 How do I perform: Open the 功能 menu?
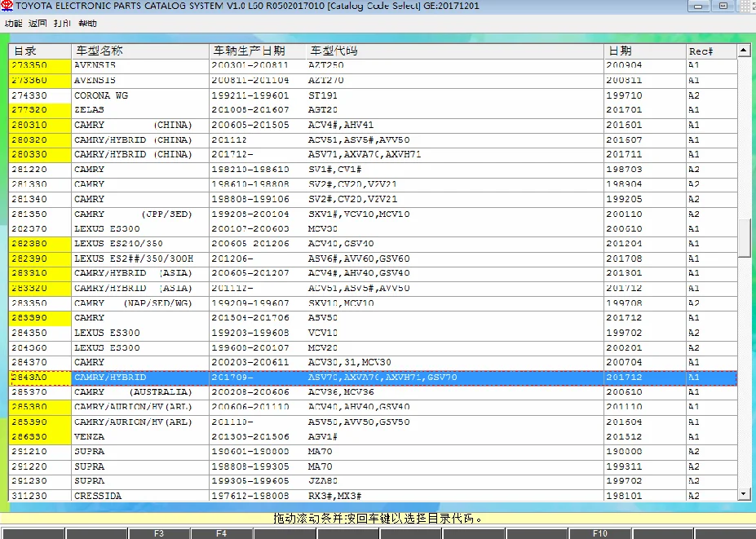point(14,23)
